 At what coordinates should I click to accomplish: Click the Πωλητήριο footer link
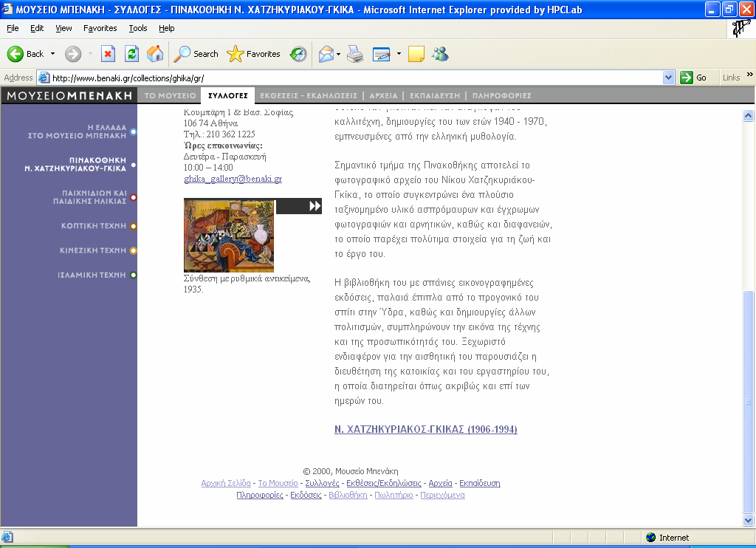tap(394, 495)
